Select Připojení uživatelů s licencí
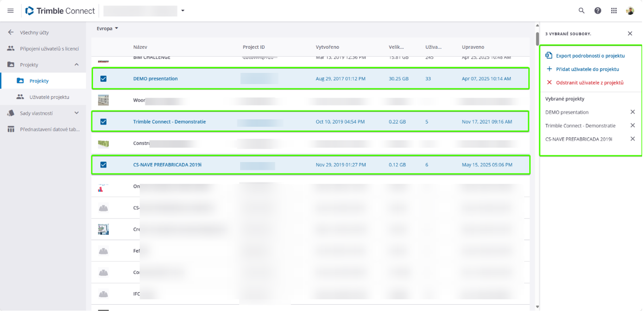644x313 pixels. 49,49
